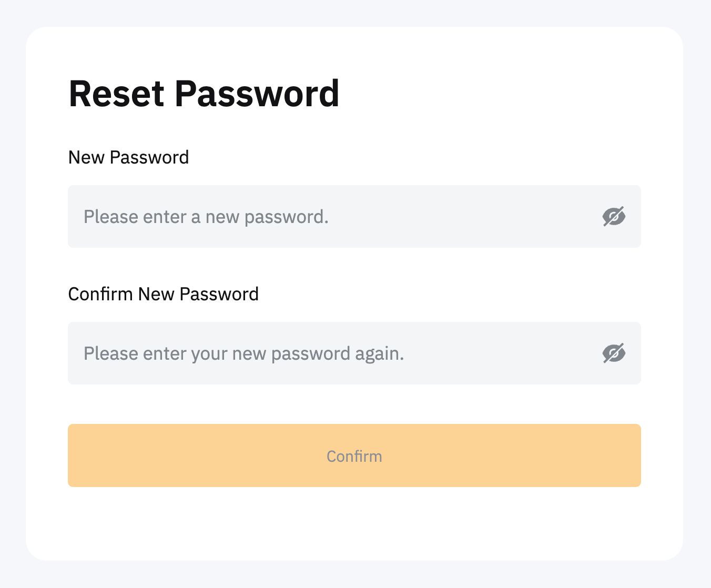Viewport: 711px width, 588px height.
Task: Show the New Password field's hidden text
Action: pyautogui.click(x=614, y=216)
